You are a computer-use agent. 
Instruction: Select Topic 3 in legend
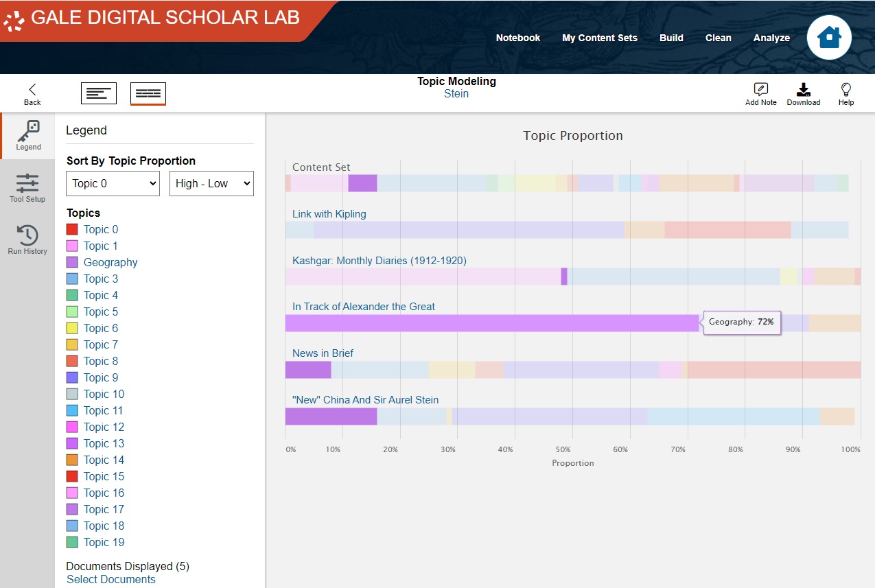tap(101, 279)
